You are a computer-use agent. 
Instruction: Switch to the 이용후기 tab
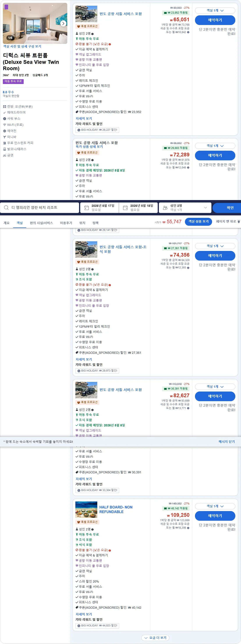tap(66, 223)
